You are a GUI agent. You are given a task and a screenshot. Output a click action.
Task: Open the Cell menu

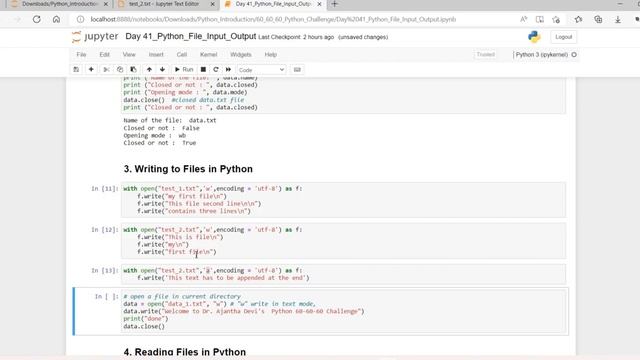[182, 54]
